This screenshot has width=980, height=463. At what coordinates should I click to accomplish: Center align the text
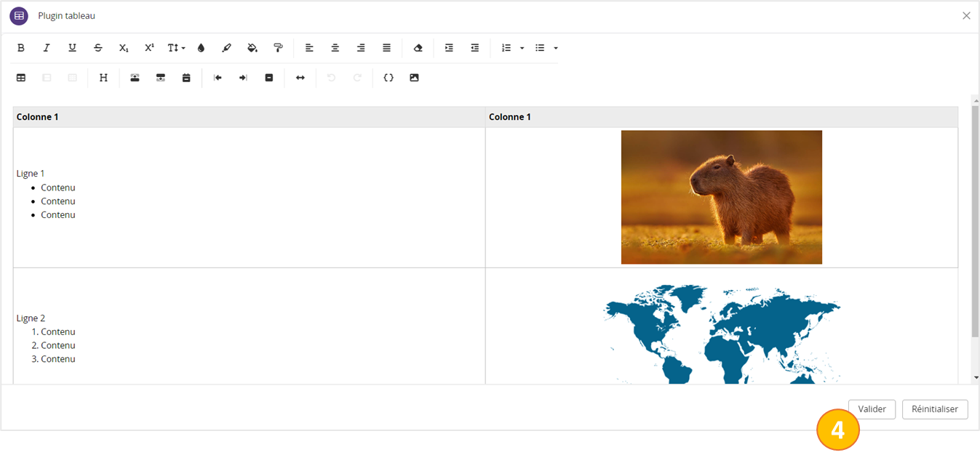pyautogui.click(x=335, y=48)
